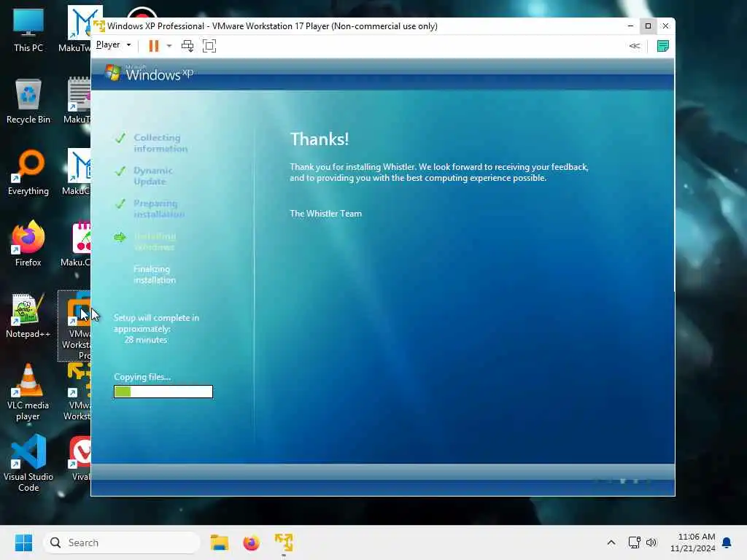Image resolution: width=747 pixels, height=560 pixels.
Task: Close the VMware Player window
Action: 665,26
